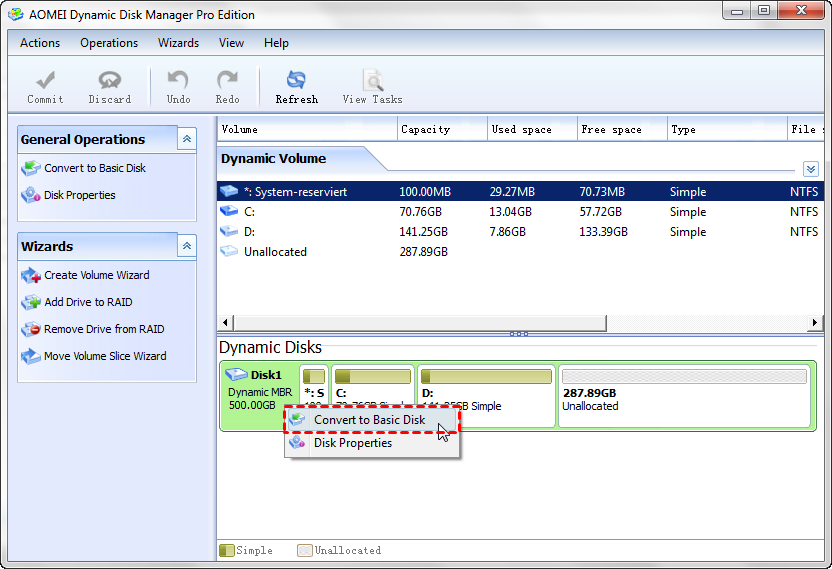Click the Capacity column header
Image resolution: width=832 pixels, height=569 pixels.
(426, 129)
